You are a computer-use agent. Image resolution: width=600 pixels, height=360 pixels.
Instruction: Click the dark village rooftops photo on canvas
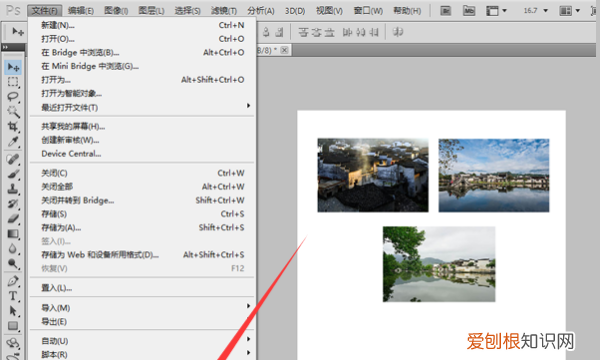coord(373,175)
